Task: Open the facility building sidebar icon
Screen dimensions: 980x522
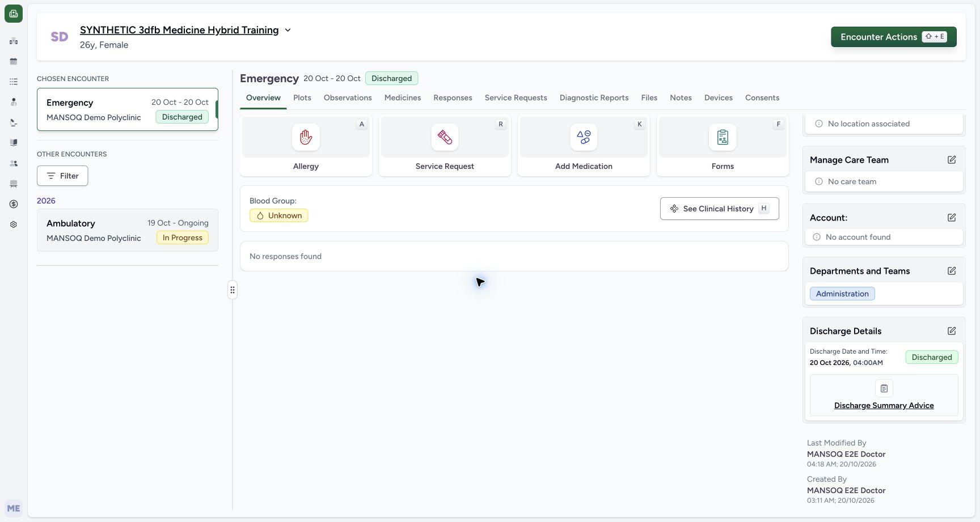Action: pos(14,41)
